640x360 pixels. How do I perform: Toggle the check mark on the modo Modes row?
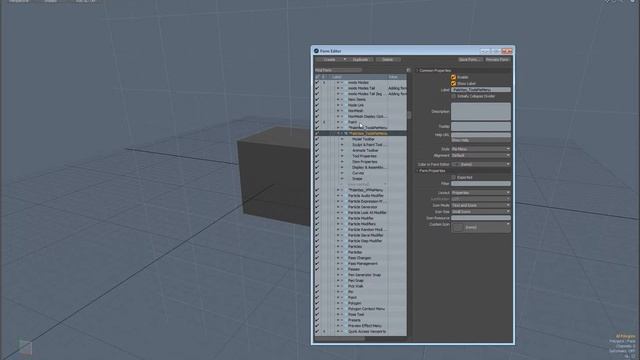317,82
